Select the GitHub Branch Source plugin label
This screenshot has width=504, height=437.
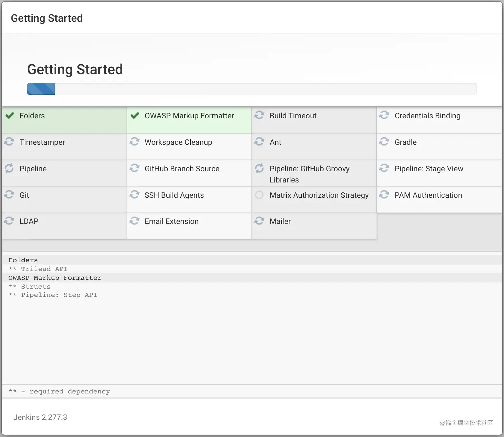tap(182, 169)
